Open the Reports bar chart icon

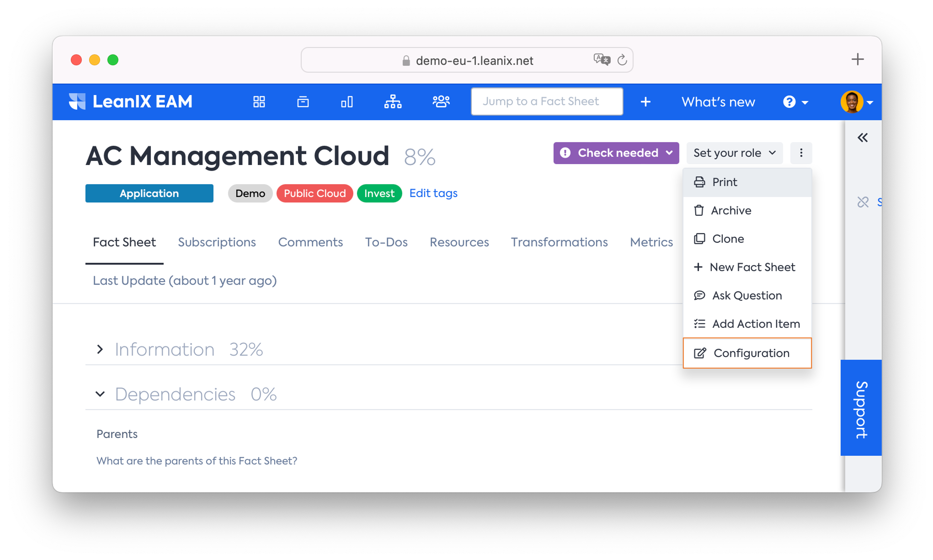point(347,102)
